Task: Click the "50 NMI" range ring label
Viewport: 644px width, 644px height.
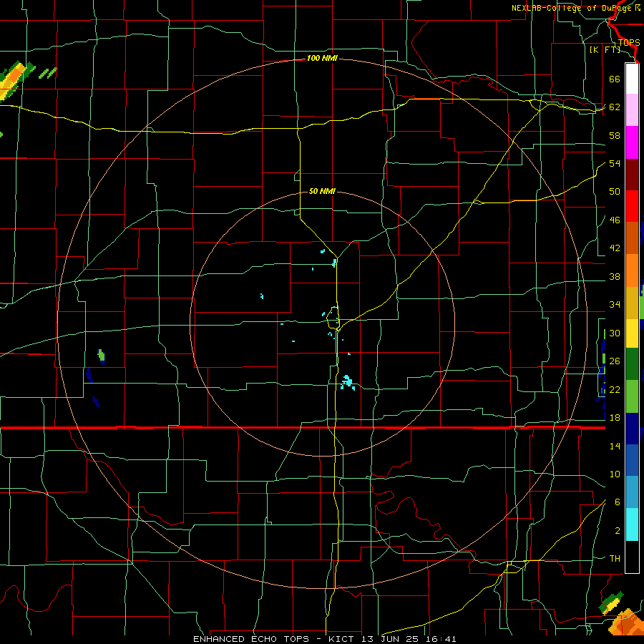Action: click(x=322, y=191)
